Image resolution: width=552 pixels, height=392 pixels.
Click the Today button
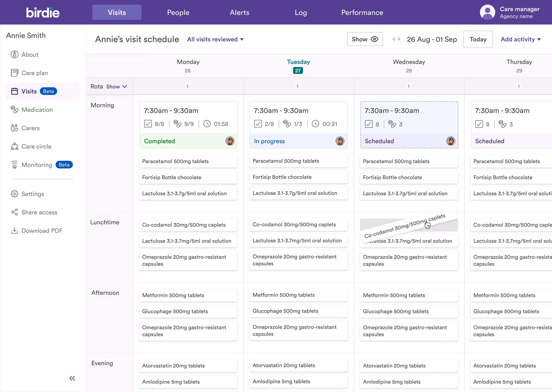[478, 39]
